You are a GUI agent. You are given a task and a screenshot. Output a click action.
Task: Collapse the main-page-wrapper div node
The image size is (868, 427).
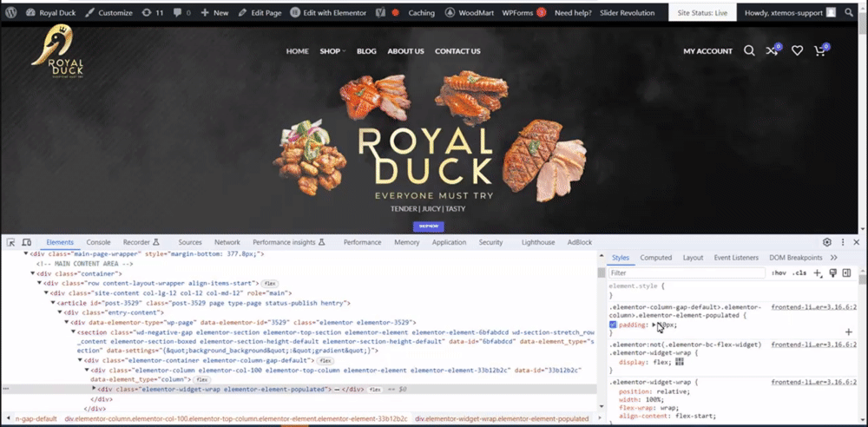[25, 253]
